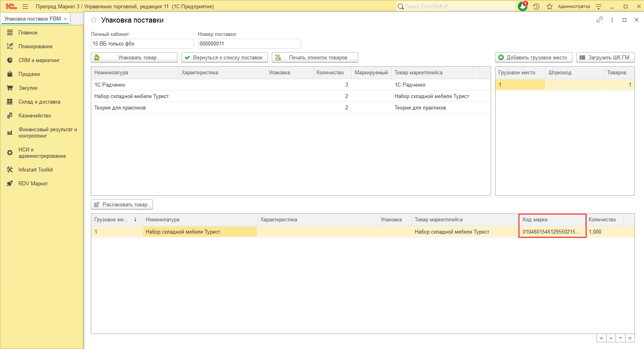Screen dimensions: 644x349
Task: Go to the RDV Маркет section
Action: (33, 183)
